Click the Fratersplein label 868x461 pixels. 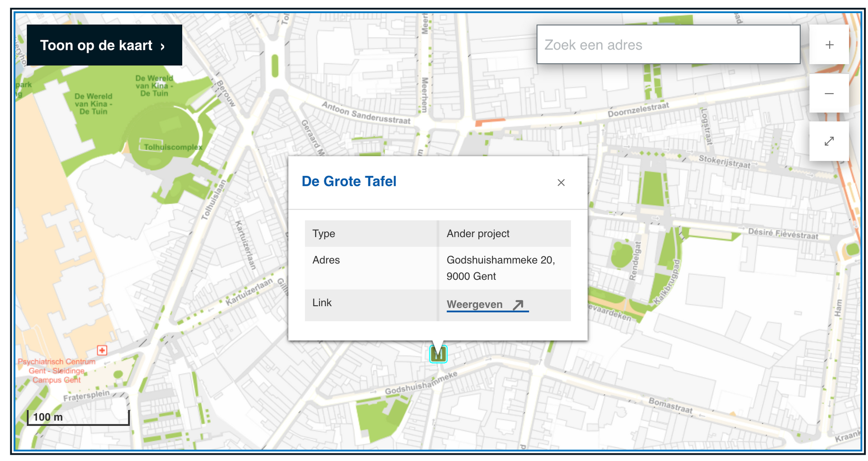(86, 395)
